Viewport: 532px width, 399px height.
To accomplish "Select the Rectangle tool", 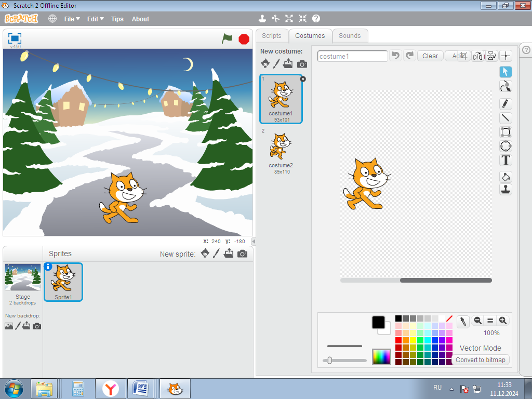I will (x=506, y=132).
